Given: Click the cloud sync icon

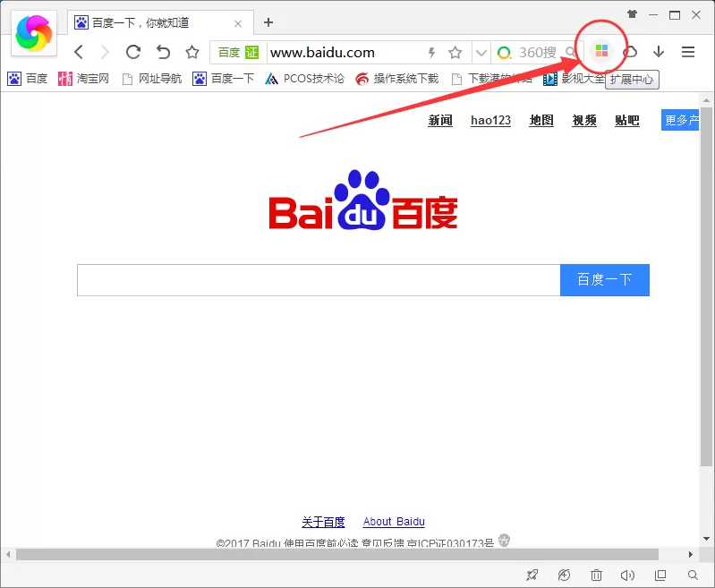Looking at the screenshot, I should point(631,52).
